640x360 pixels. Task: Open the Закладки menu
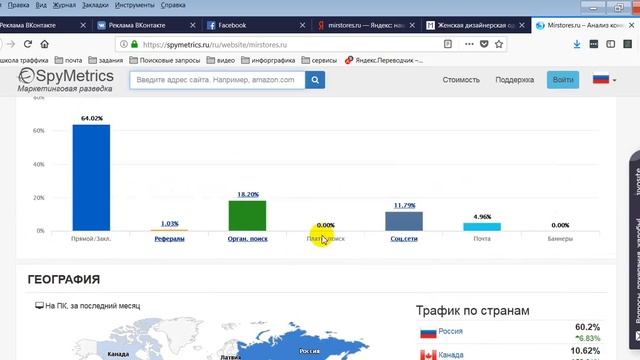95,5
